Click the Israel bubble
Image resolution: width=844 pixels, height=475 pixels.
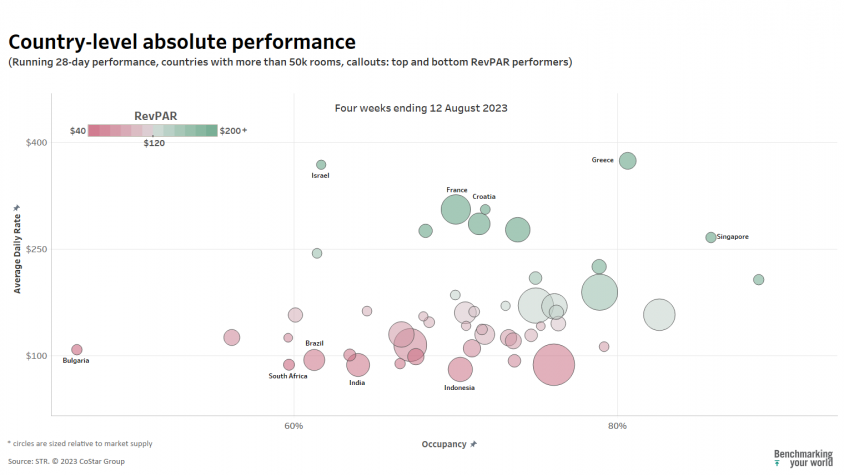[x=321, y=165]
